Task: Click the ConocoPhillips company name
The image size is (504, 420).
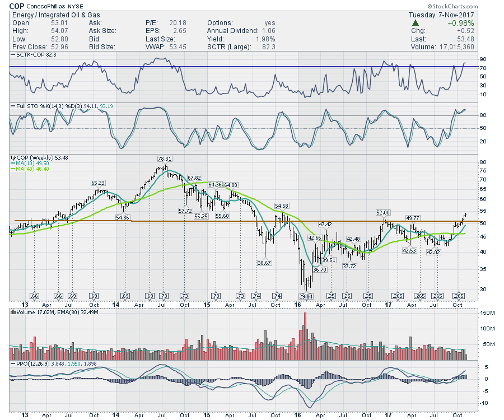Action: tap(46, 6)
